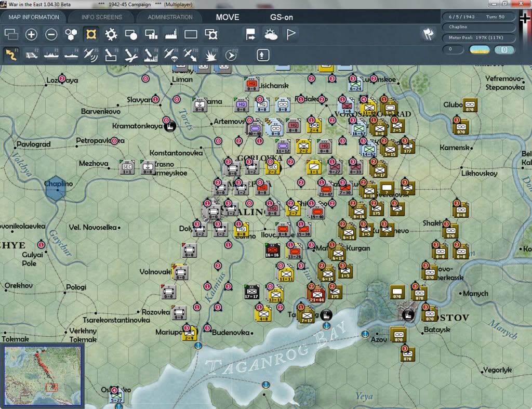
Task: Select the Air transfer mode (F10) icon
Action: pyautogui.click(x=191, y=55)
